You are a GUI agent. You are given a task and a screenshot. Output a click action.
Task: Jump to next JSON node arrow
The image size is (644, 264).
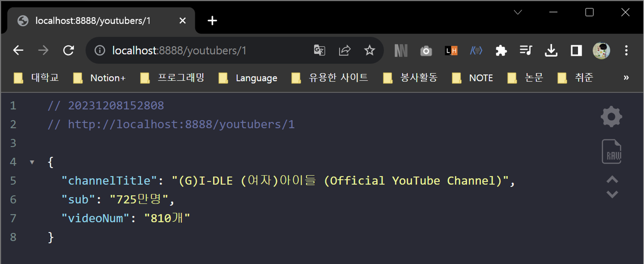click(612, 194)
